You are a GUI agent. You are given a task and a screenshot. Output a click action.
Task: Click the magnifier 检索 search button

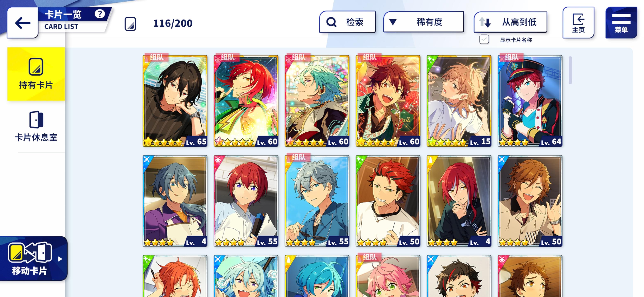click(x=347, y=22)
